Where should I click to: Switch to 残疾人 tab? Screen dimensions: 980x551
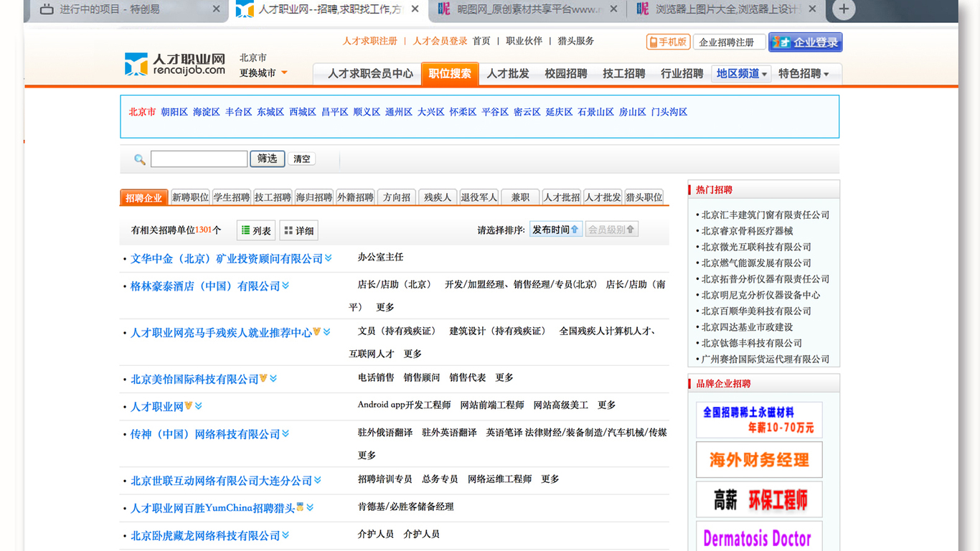pos(438,197)
